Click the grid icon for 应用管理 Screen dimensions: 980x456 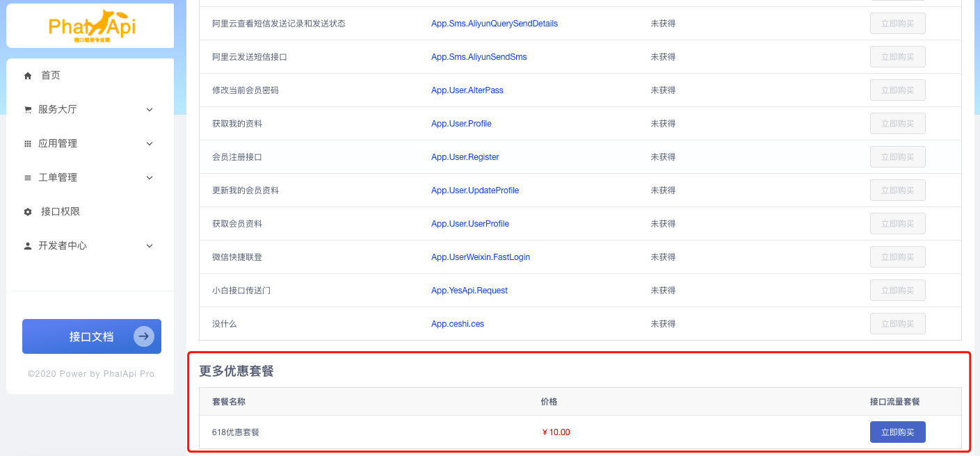(28, 144)
